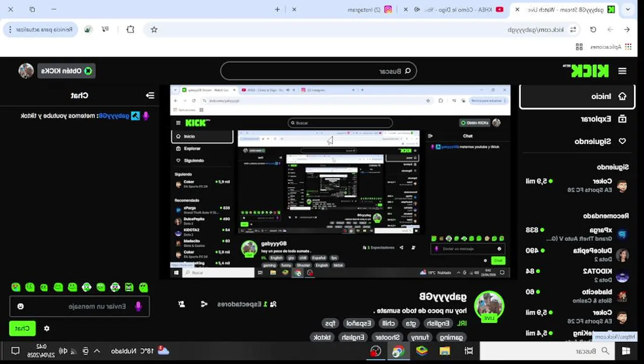This screenshot has height=364, width=644.
Task: Click the stream video player
Action: click(x=340, y=181)
